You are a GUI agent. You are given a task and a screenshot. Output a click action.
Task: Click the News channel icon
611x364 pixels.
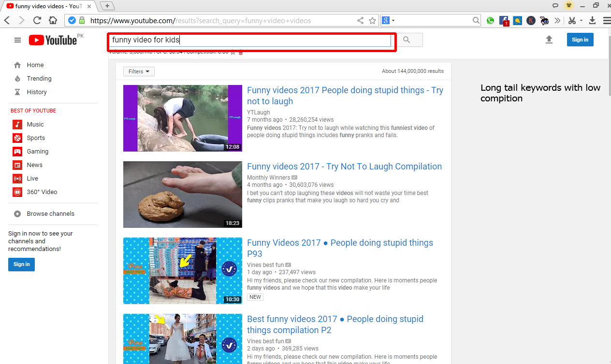[x=17, y=165]
